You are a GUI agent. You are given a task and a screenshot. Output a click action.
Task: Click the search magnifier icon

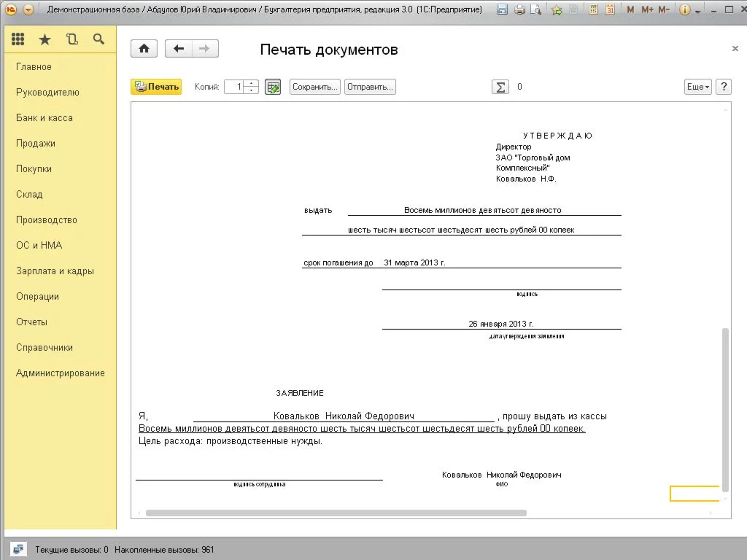point(98,39)
